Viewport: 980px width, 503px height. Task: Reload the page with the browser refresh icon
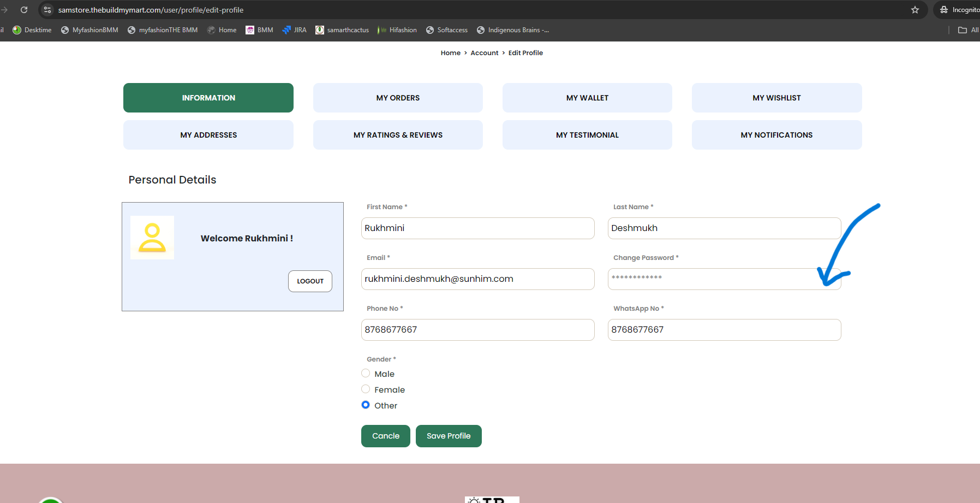24,10
